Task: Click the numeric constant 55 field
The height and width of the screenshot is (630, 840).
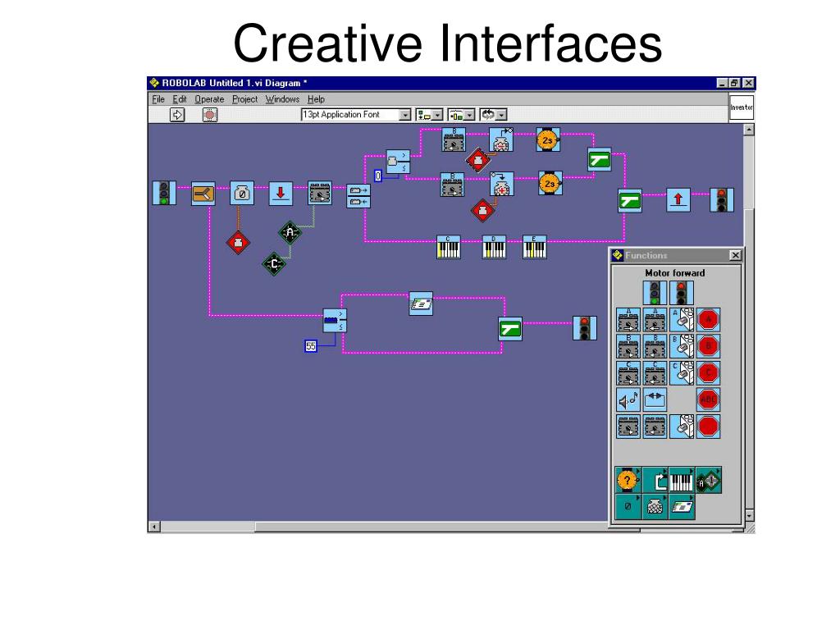Action: click(311, 346)
